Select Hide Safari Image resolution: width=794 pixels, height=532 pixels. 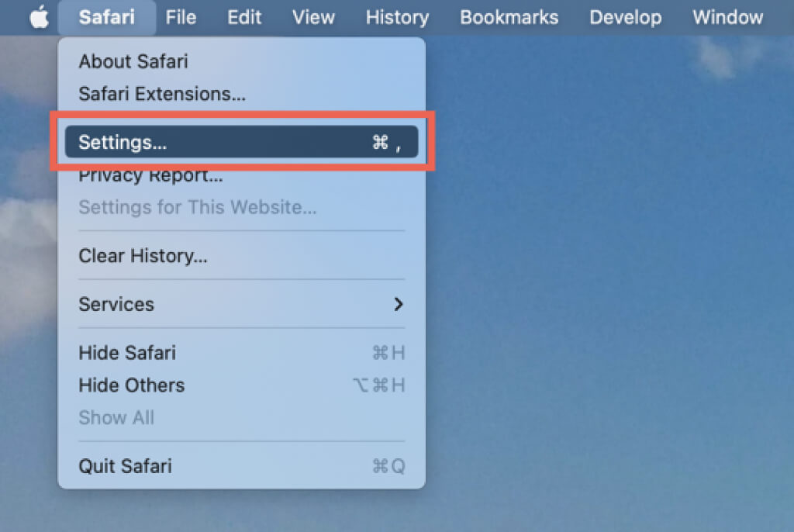[x=242, y=353]
